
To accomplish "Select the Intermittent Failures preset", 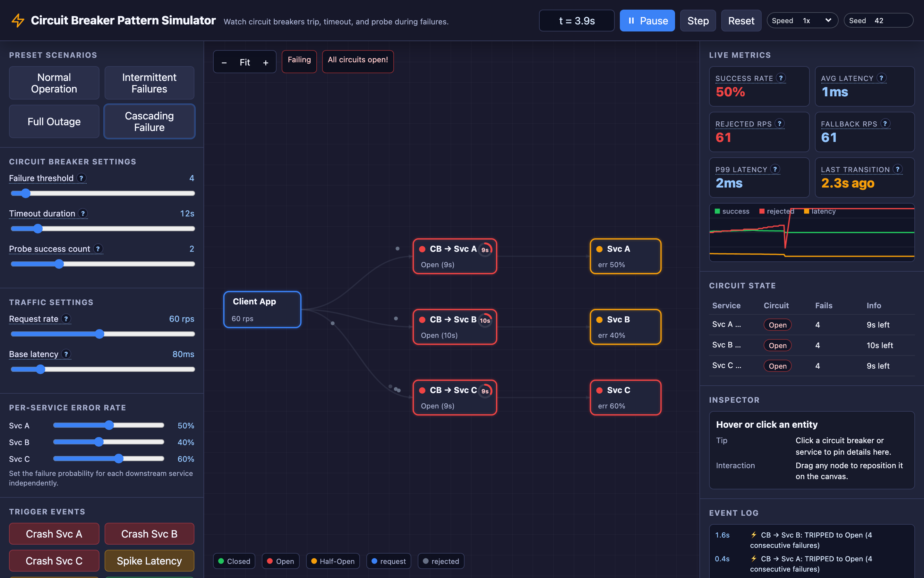I will [149, 83].
